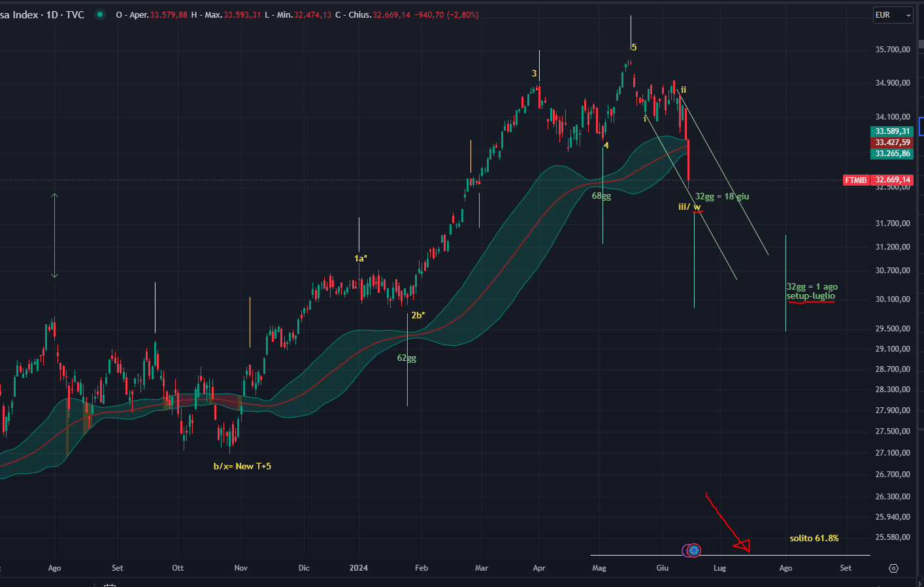Click the 'Lug' time axis label
924x587 pixels.
click(719, 568)
